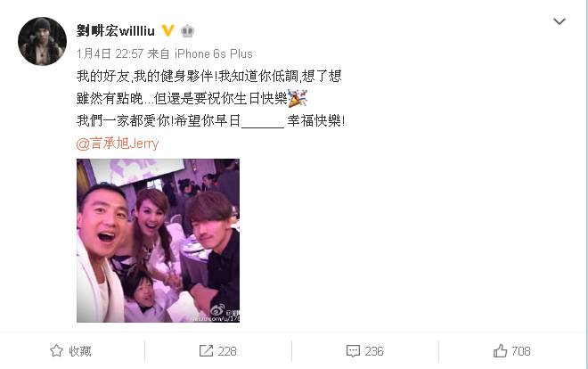588x369 pixels.
Task: Enlarge the attached group selfie photo
Action: (158, 241)
